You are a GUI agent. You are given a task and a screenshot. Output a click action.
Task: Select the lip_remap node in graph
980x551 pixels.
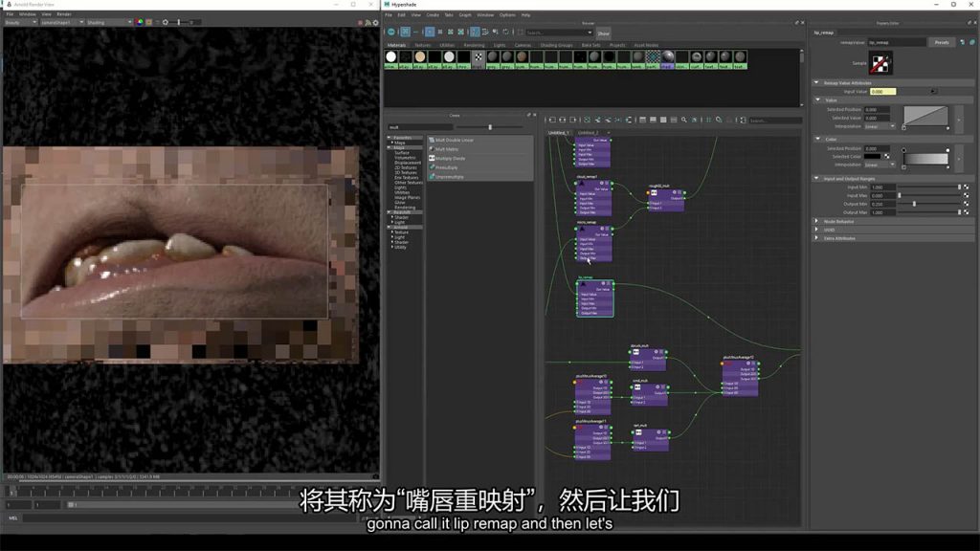(595, 298)
